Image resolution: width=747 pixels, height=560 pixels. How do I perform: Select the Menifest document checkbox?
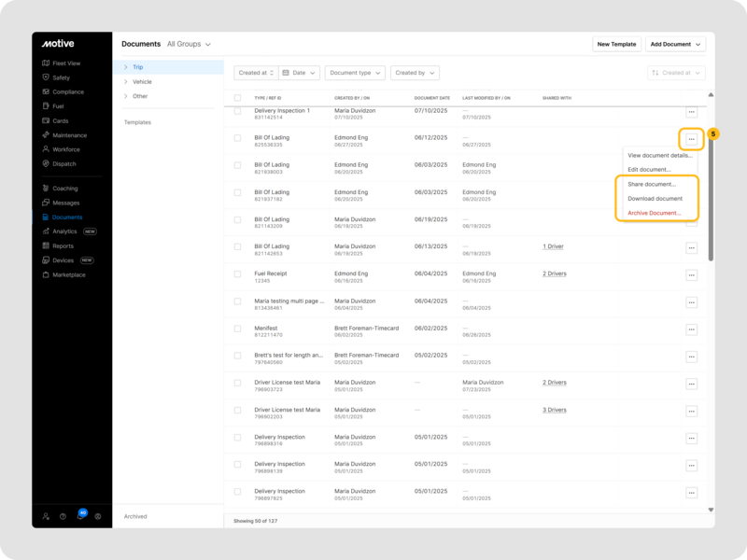tap(237, 329)
